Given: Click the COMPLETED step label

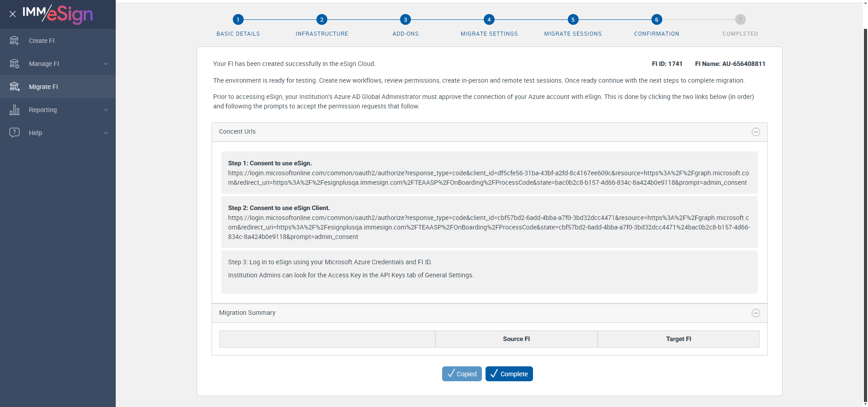Looking at the screenshot, I should (740, 34).
